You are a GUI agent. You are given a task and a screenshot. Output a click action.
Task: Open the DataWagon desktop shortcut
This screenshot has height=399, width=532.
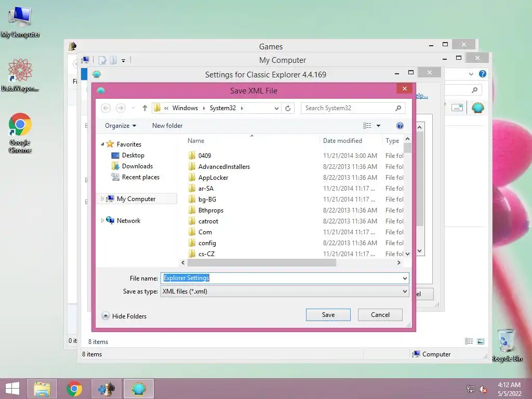coord(20,75)
